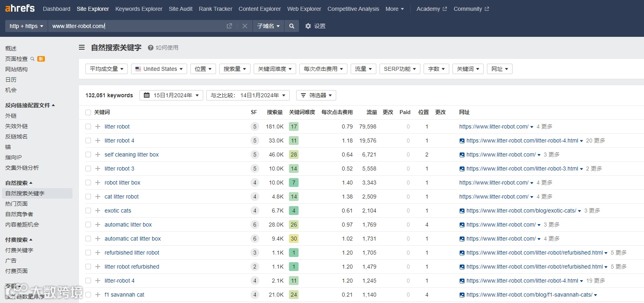
Task: Open keyword link f1 savannah cat
Action: 124,295
